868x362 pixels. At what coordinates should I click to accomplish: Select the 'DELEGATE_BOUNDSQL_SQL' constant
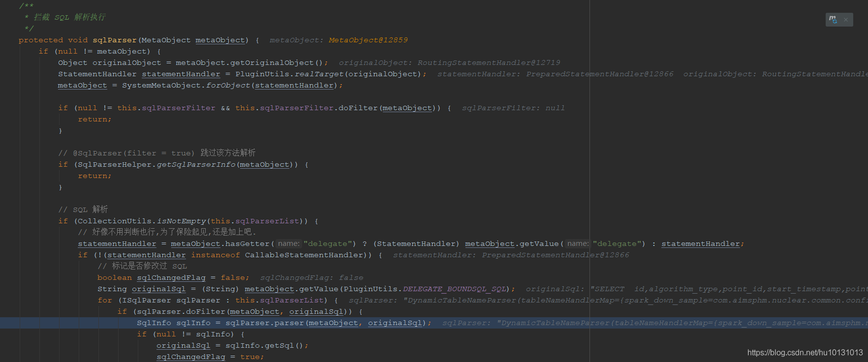[x=454, y=289]
